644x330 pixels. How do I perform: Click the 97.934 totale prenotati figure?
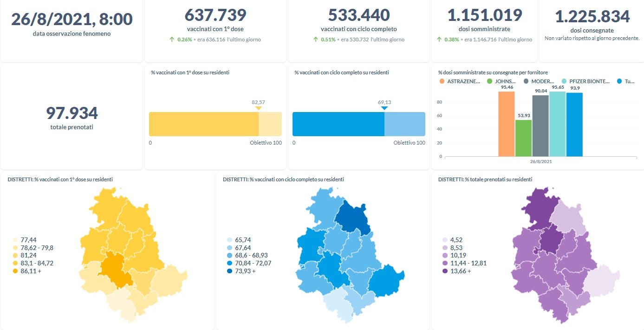pyautogui.click(x=72, y=113)
